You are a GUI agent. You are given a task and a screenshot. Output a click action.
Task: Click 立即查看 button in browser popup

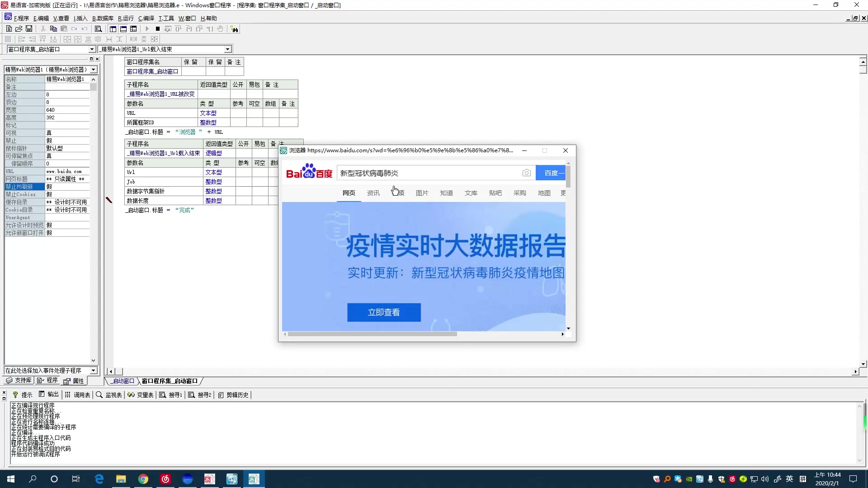(x=384, y=312)
